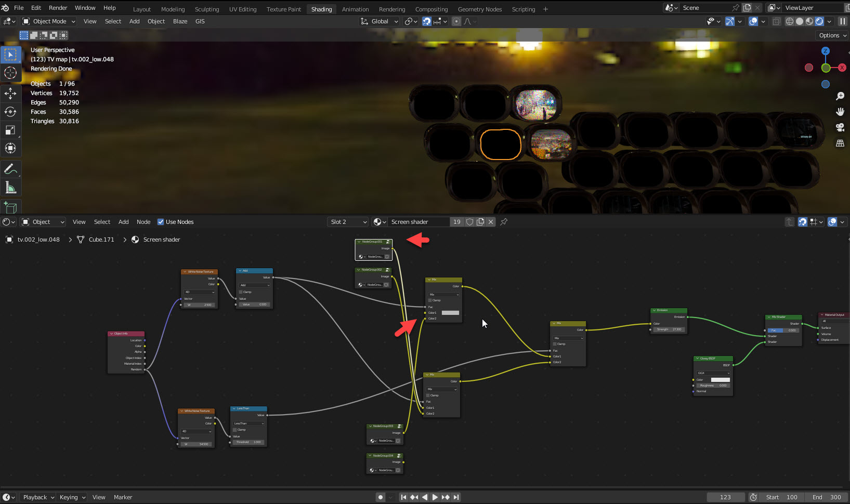Pause viewport rendering preview
Viewport: 850px width, 504px height.
843,21
